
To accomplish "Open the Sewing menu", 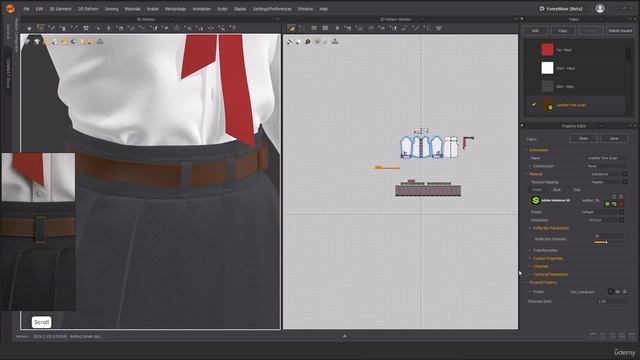I will [111, 9].
